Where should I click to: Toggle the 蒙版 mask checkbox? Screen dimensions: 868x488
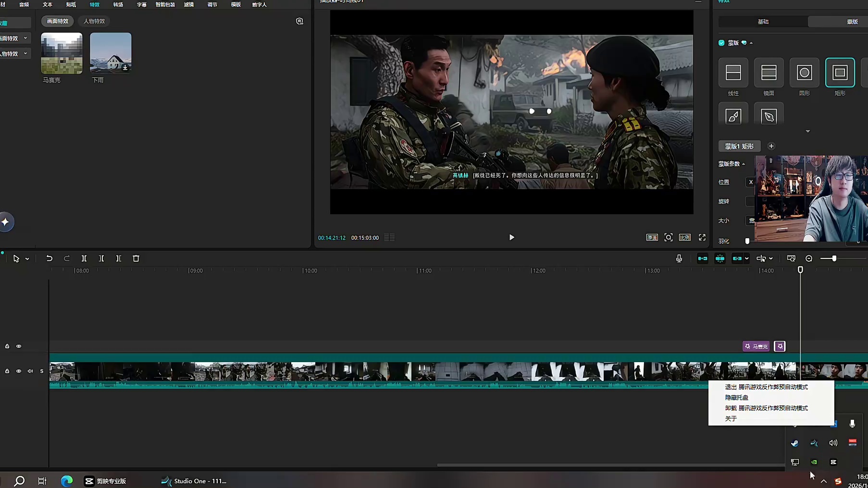[721, 43]
